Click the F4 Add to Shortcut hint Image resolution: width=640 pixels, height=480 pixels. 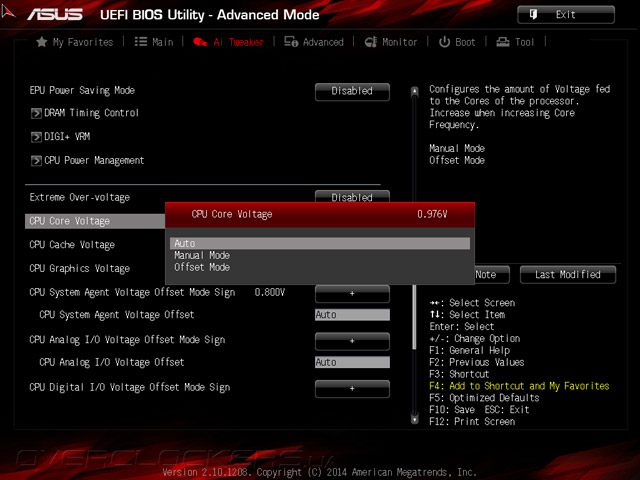click(519, 386)
